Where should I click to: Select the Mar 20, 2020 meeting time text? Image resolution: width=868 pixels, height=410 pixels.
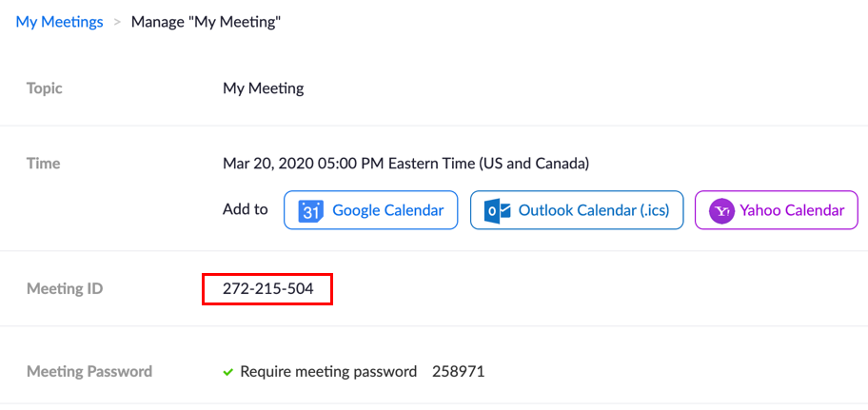pos(405,164)
